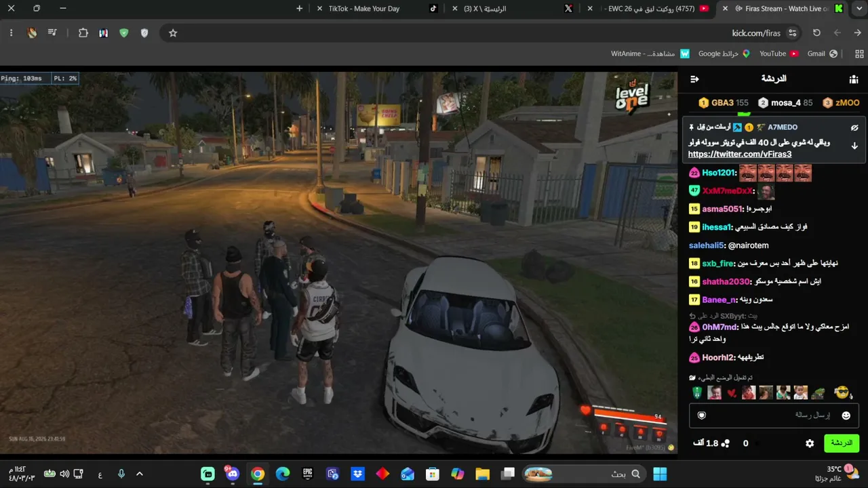Open media controls in Chrome toolbar
This screenshot has height=488, width=868.
coord(52,33)
